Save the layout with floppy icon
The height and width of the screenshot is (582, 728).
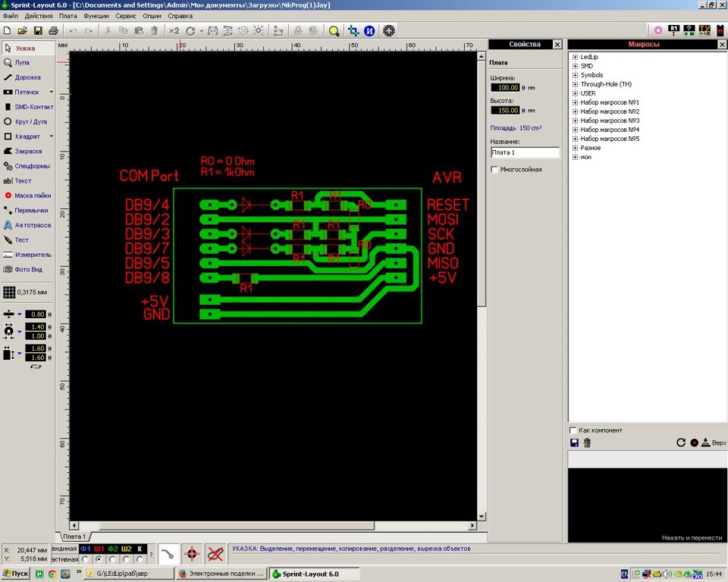(38, 30)
